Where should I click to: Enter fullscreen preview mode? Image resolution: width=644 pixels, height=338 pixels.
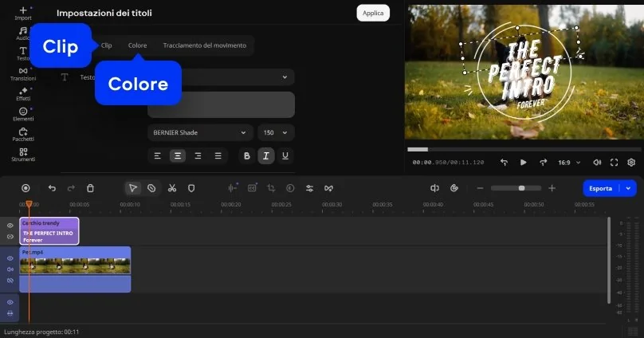click(x=614, y=162)
